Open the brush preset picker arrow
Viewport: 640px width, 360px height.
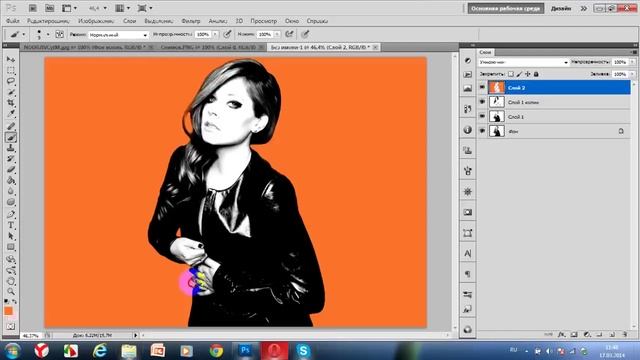[x=48, y=35]
